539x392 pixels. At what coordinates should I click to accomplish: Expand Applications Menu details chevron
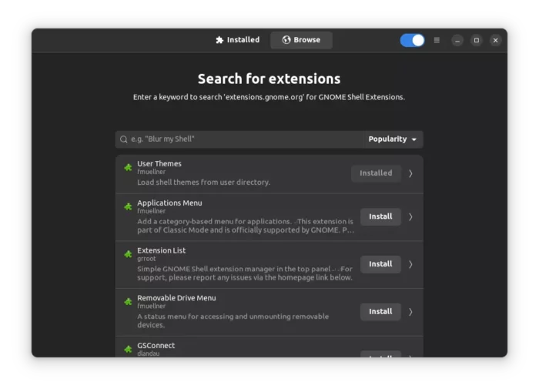point(410,216)
